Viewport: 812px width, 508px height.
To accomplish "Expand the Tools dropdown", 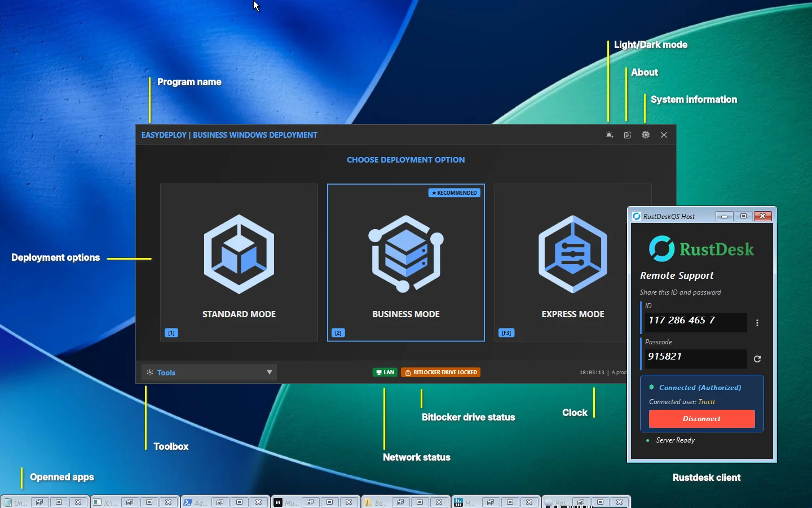I will (209, 373).
